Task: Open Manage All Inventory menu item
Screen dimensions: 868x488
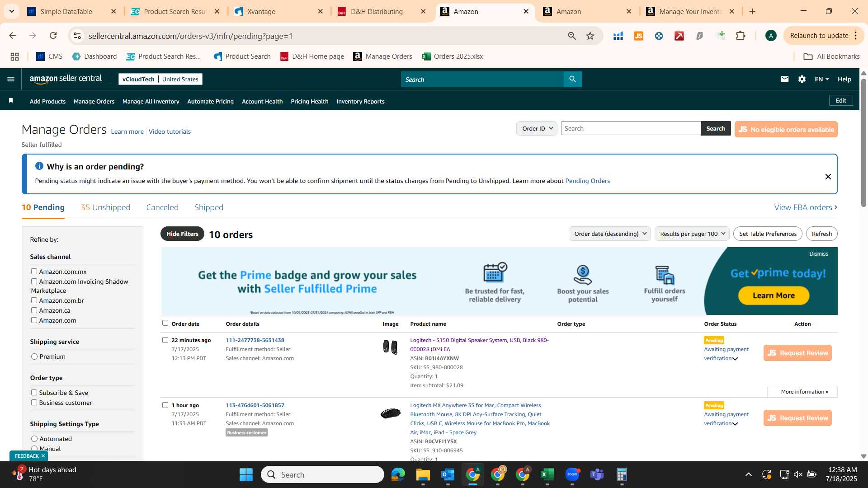Action: [151, 101]
